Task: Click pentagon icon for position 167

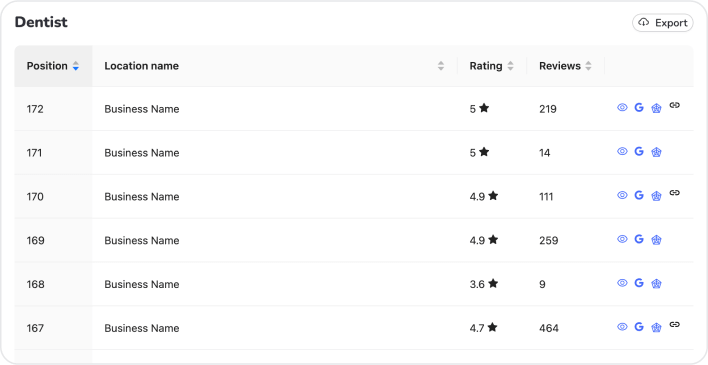Action: click(656, 327)
